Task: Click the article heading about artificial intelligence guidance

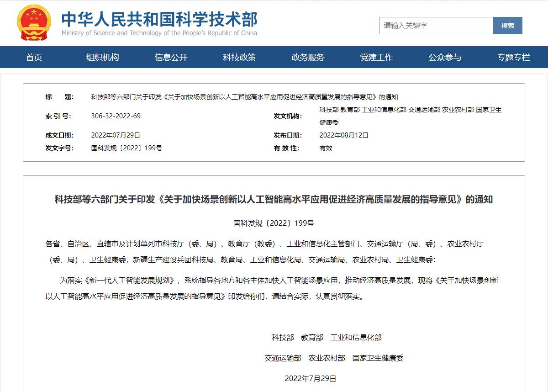Action: [274, 199]
